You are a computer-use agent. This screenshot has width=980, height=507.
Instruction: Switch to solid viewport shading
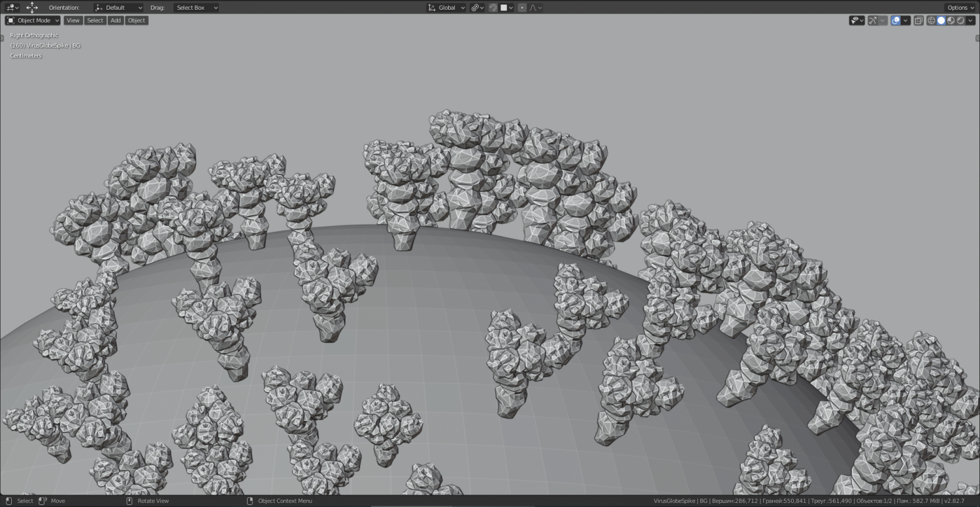tap(941, 20)
